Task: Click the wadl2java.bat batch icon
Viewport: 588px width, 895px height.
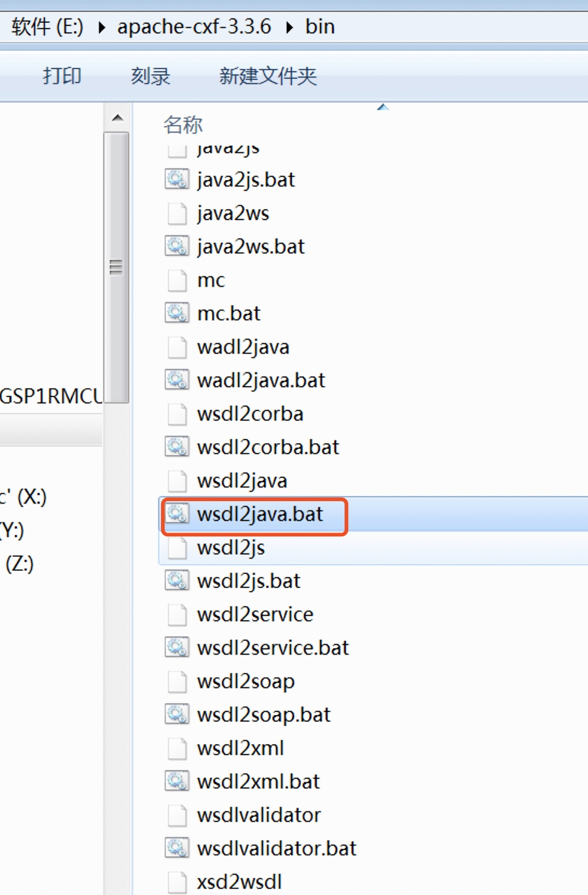Action: tap(177, 380)
